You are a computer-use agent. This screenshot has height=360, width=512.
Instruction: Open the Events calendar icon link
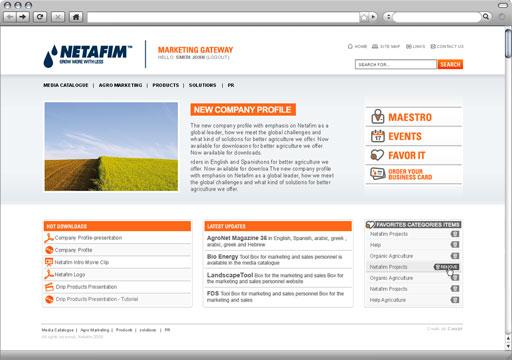click(378, 136)
